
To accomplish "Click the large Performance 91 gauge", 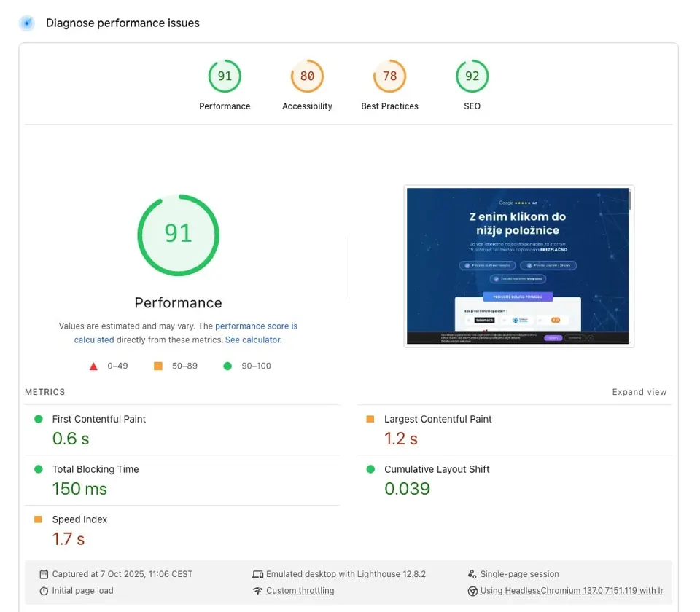I will pyautogui.click(x=178, y=235).
